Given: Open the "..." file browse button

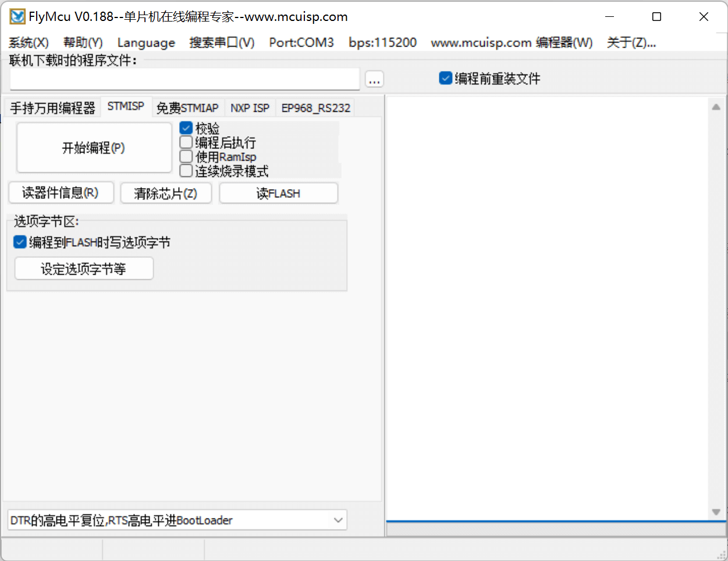Looking at the screenshot, I should tap(374, 79).
